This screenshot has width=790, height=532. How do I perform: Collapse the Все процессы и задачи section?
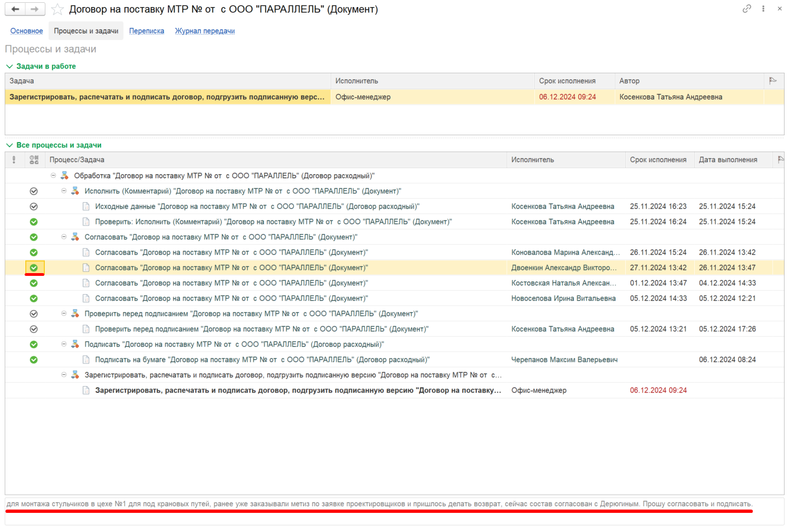[x=9, y=145]
